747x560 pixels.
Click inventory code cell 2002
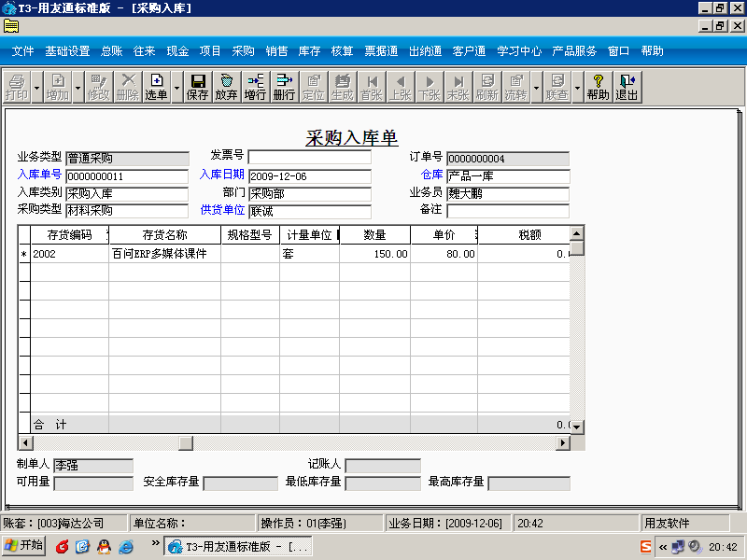(x=69, y=254)
